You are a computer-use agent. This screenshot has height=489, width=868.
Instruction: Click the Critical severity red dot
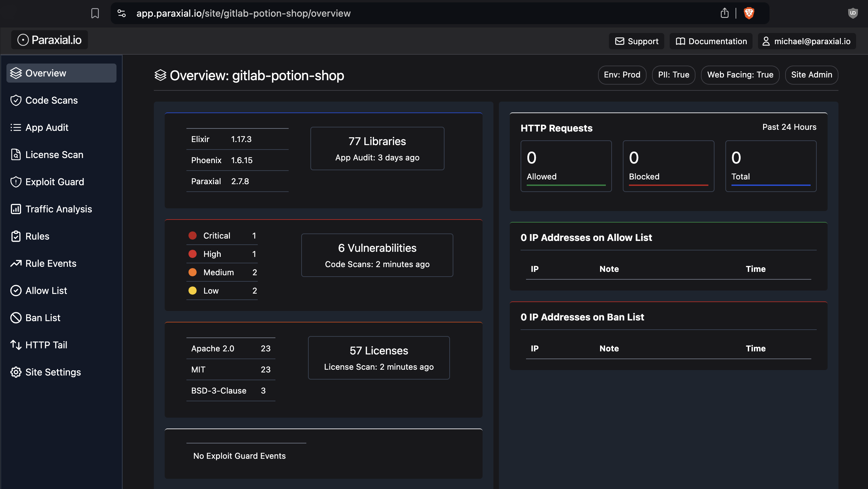click(x=193, y=235)
